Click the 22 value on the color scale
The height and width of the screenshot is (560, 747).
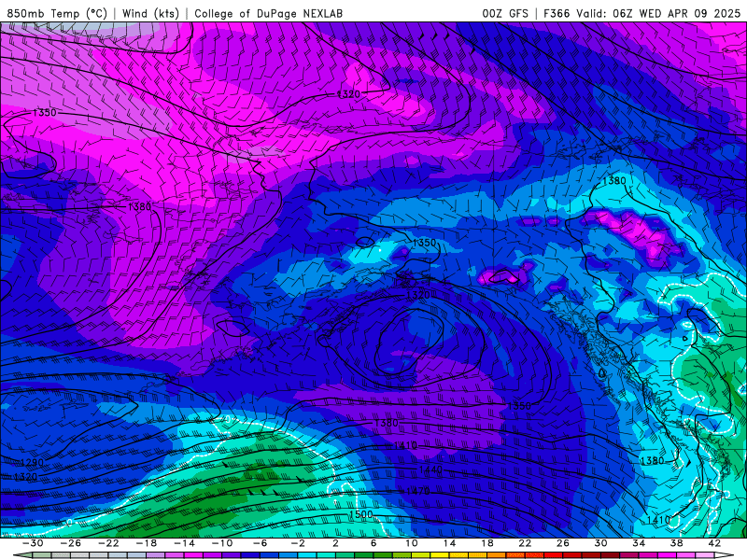525,543
